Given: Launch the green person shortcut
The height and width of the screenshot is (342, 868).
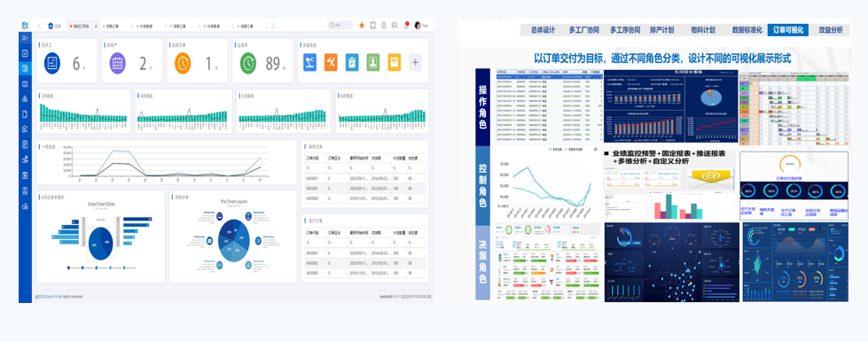Looking at the screenshot, I should (x=373, y=62).
